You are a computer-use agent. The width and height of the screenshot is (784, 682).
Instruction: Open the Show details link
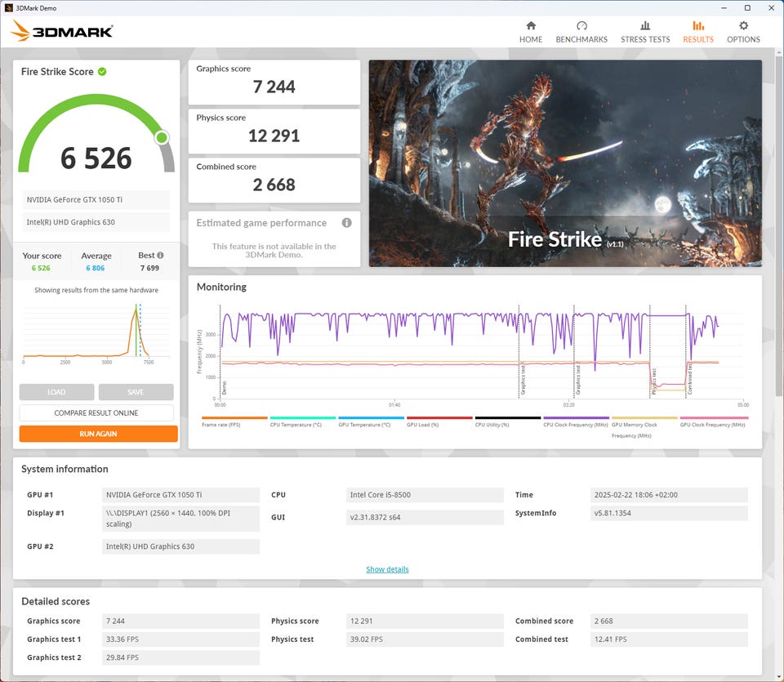(387, 569)
